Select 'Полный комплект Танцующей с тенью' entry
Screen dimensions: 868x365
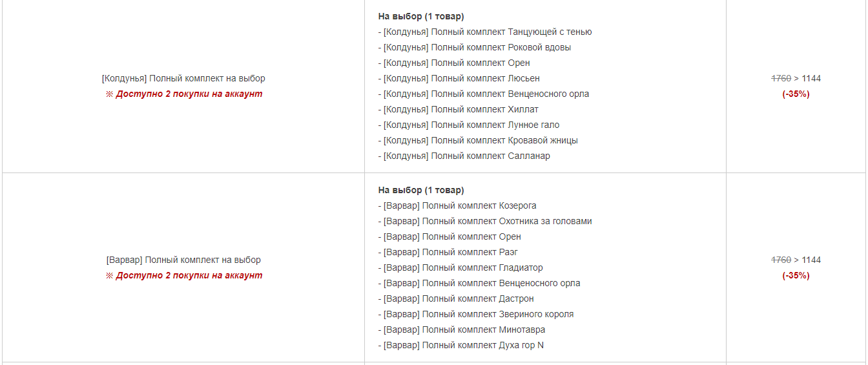(x=485, y=32)
